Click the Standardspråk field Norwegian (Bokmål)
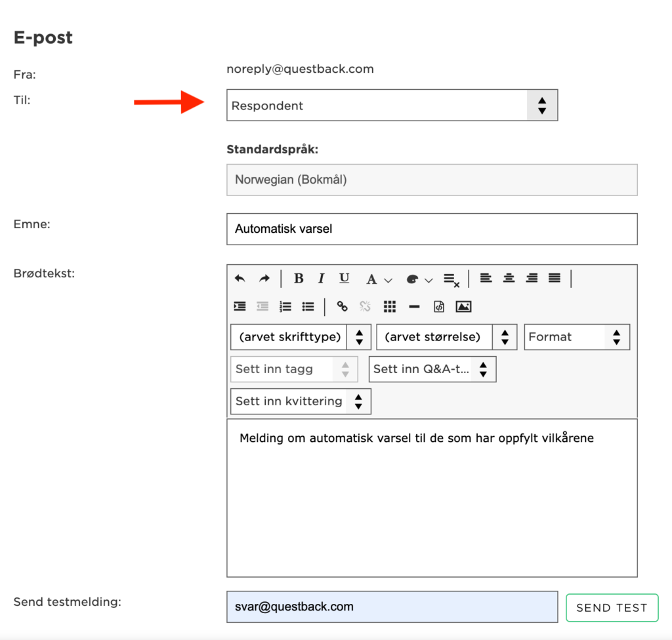Viewport: 672px width, 640px height. [432, 180]
